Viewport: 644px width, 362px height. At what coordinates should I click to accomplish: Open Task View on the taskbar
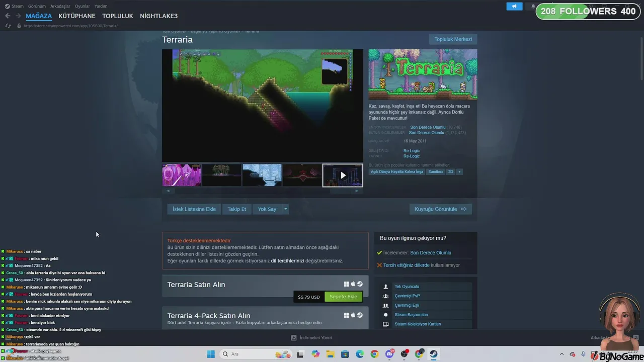300,354
